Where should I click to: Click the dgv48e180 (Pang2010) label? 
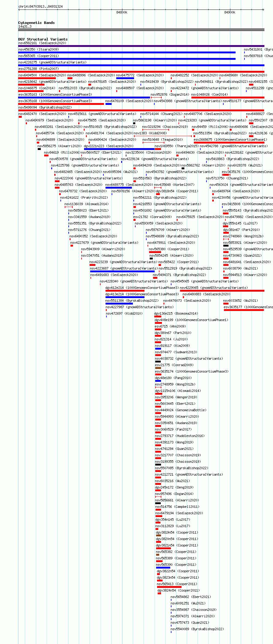tap(173, 378)
